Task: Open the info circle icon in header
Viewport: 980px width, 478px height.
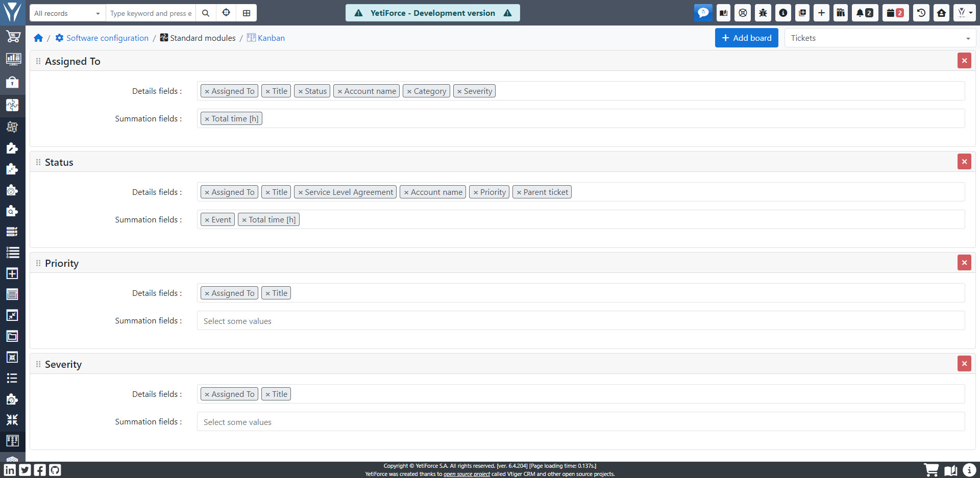Action: click(782, 13)
